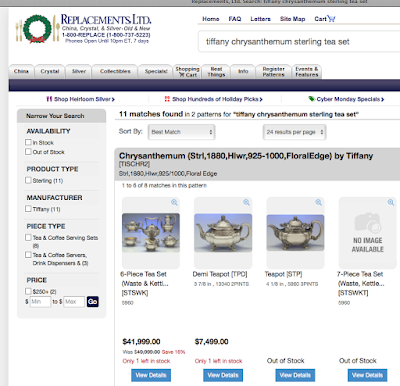
Task: Click the Min price input field
Action: (x=40, y=302)
